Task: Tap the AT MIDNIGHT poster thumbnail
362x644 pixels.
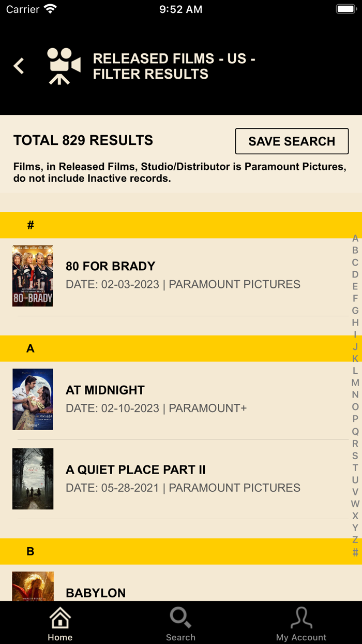Action: (x=33, y=399)
